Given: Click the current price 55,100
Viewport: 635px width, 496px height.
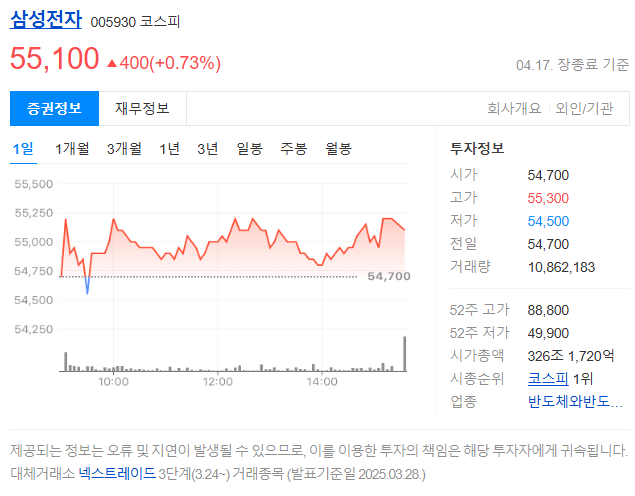Looking at the screenshot, I should 55,59.
